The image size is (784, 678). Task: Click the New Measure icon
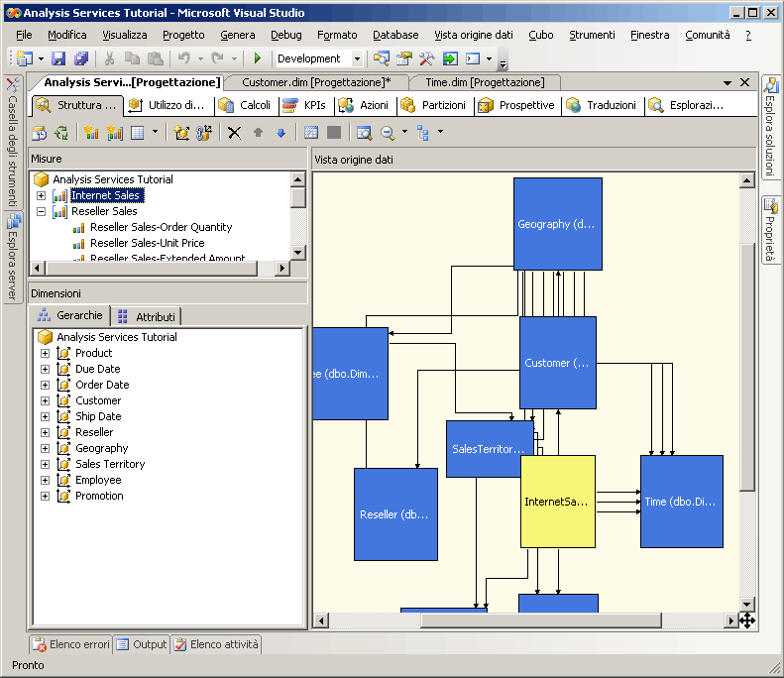91,133
